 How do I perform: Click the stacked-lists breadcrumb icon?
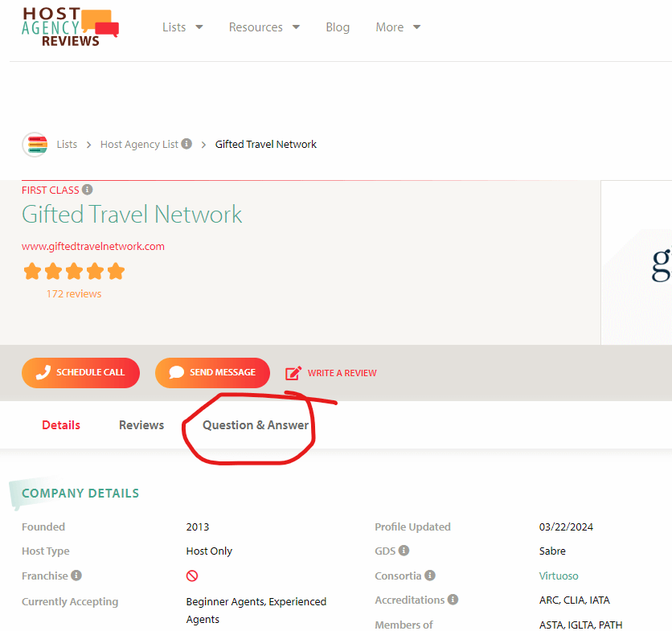35,145
